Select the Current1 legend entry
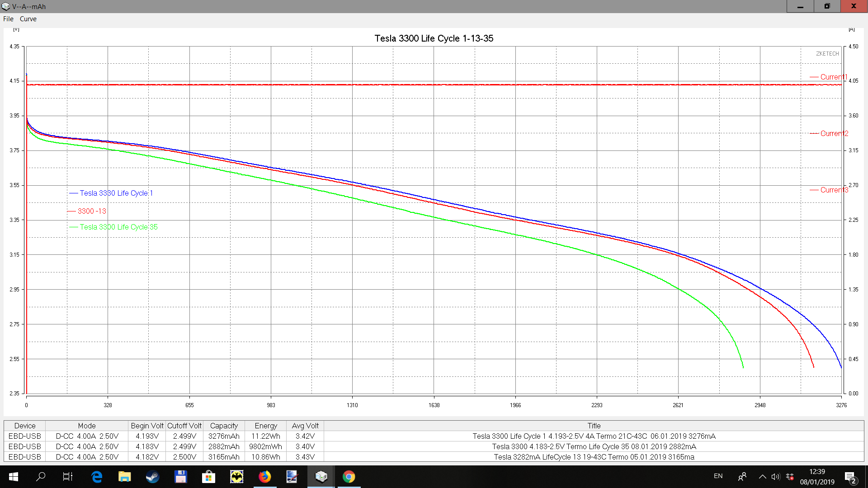 tap(833, 77)
